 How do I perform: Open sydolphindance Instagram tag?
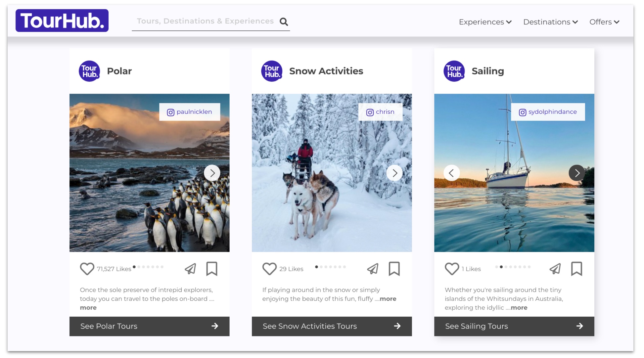click(x=548, y=112)
